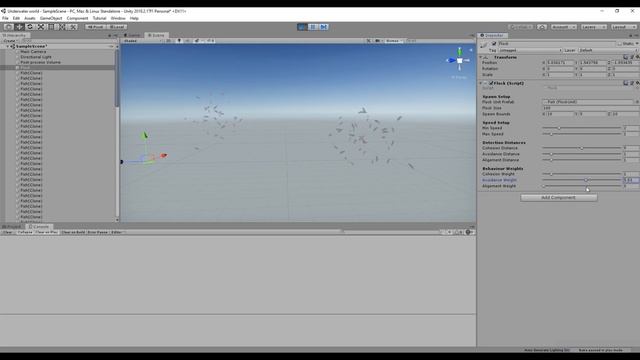Screen dimensions: 640x360
Task: Collapse the Flock (Script) component
Action: tap(480, 83)
